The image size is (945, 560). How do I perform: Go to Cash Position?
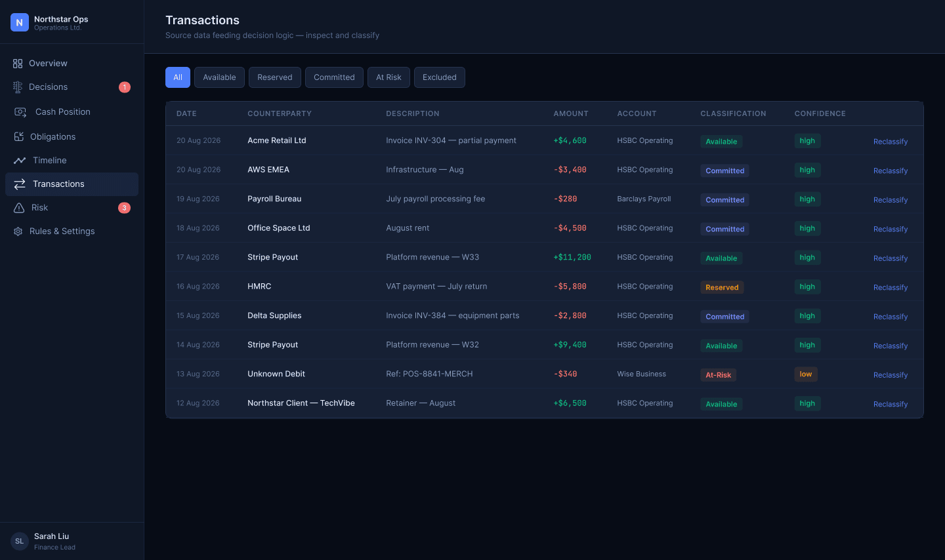[x=72, y=112]
